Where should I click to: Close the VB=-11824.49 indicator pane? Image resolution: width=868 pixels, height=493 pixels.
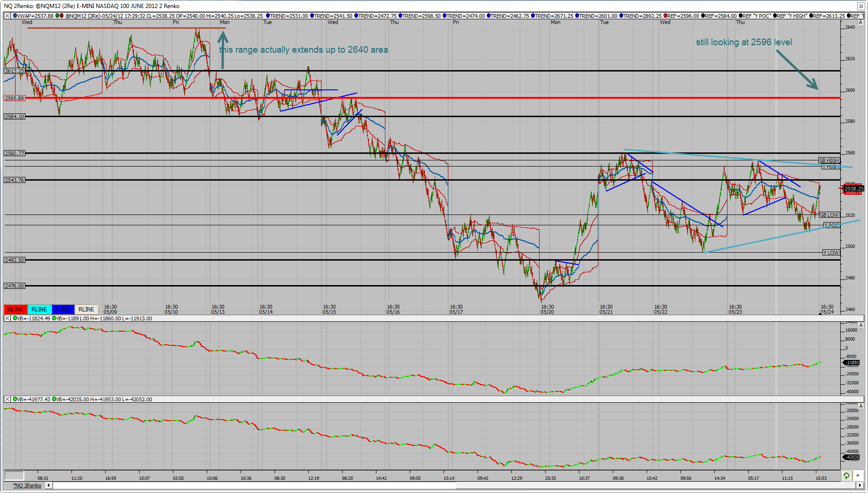8,318
